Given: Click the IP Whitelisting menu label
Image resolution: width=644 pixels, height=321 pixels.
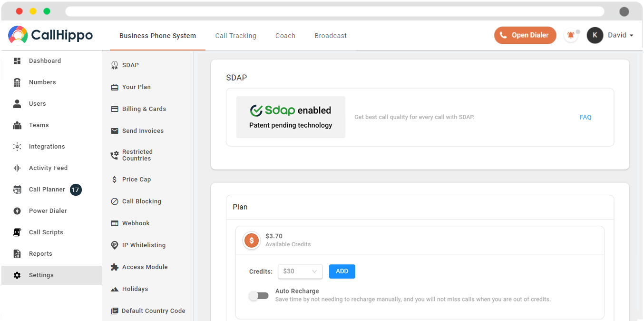Looking at the screenshot, I should pyautogui.click(x=144, y=245).
